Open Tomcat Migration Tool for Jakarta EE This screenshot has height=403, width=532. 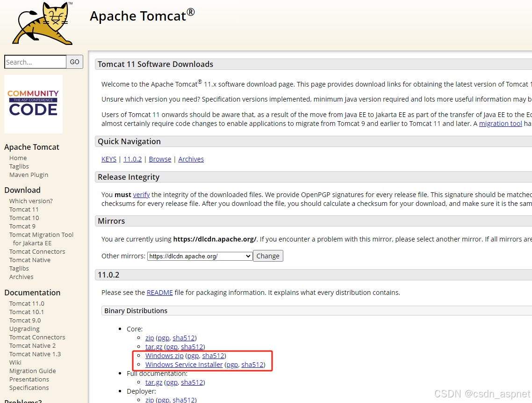tap(42, 239)
